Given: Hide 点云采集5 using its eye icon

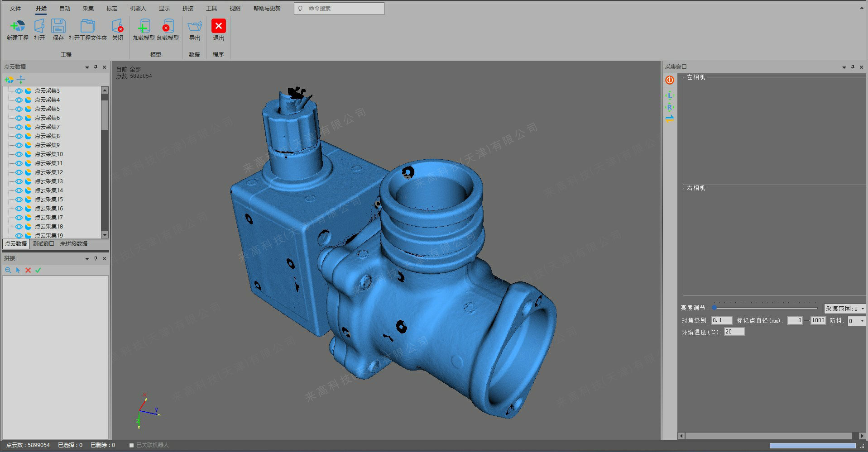Looking at the screenshot, I should (x=19, y=109).
